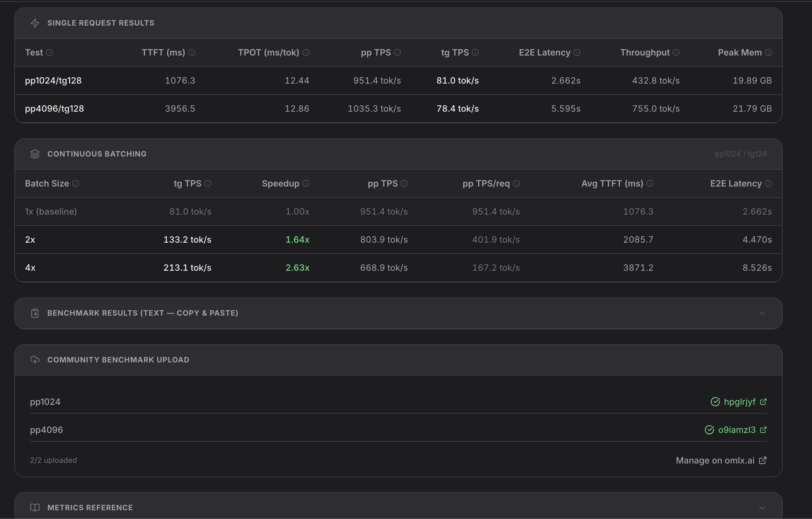Click info icon next to Test header
This screenshot has width=812, height=519.
[x=49, y=52]
